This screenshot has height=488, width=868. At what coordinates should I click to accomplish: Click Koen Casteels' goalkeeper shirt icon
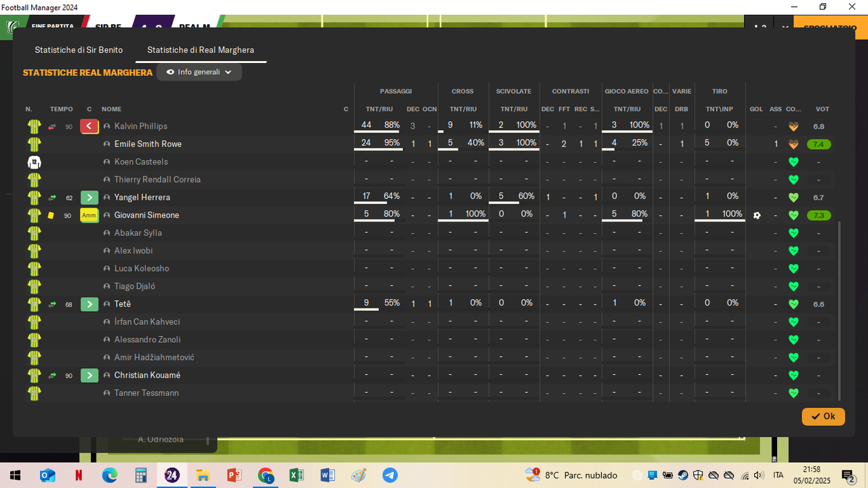[x=35, y=162]
